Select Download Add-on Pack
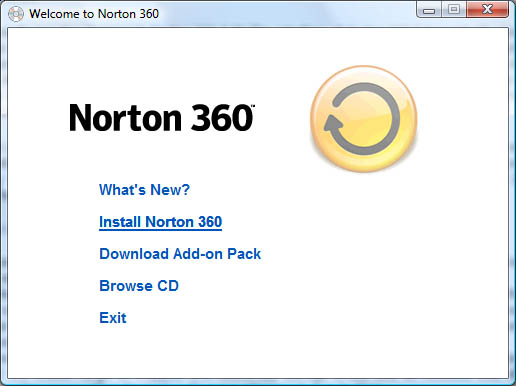This screenshot has width=516, height=386. click(x=180, y=254)
